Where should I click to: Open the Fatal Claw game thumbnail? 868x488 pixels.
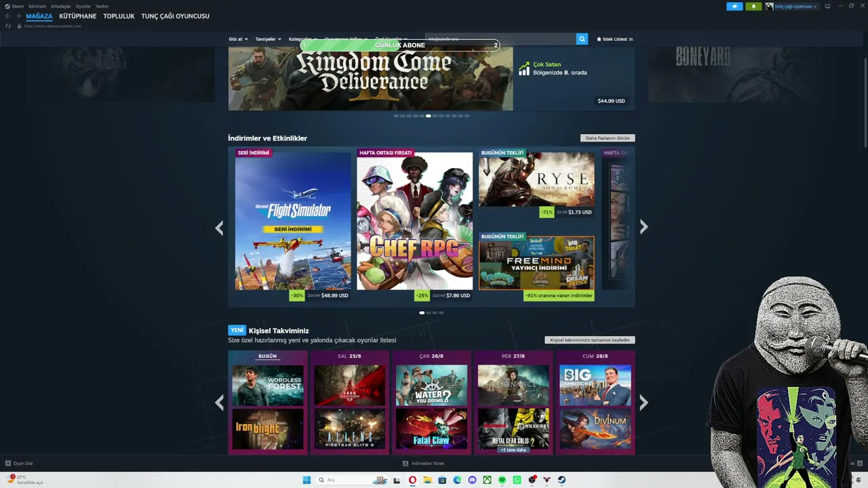[431, 429]
